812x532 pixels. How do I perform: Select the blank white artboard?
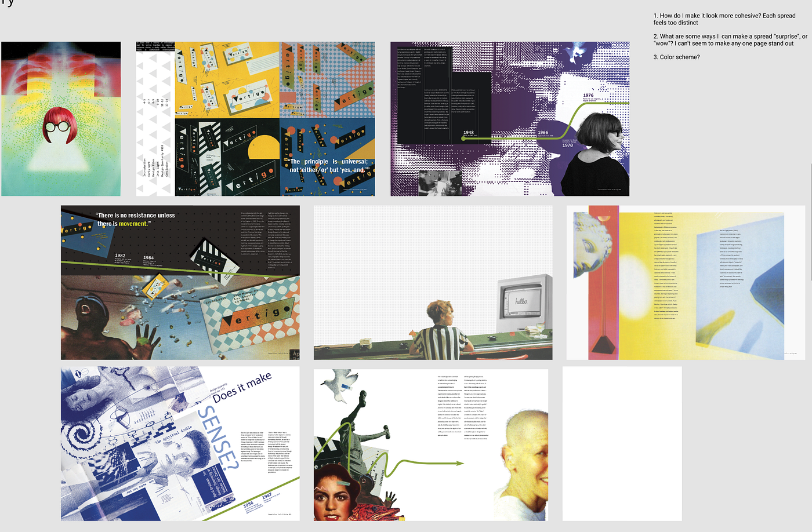(x=622, y=444)
